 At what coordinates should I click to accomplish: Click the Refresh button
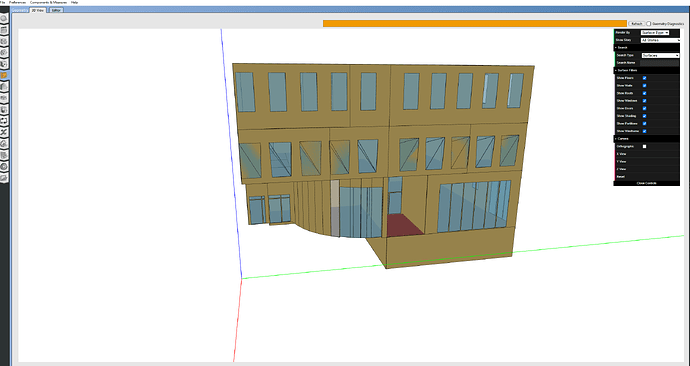pos(636,24)
